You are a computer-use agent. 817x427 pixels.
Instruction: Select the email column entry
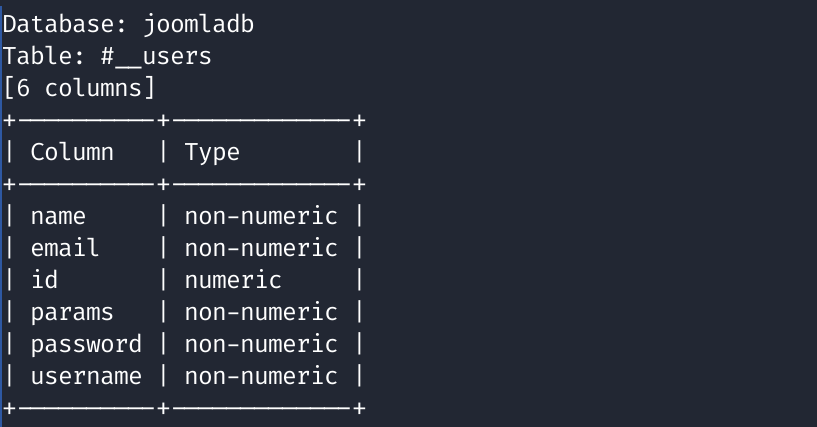tap(65, 248)
